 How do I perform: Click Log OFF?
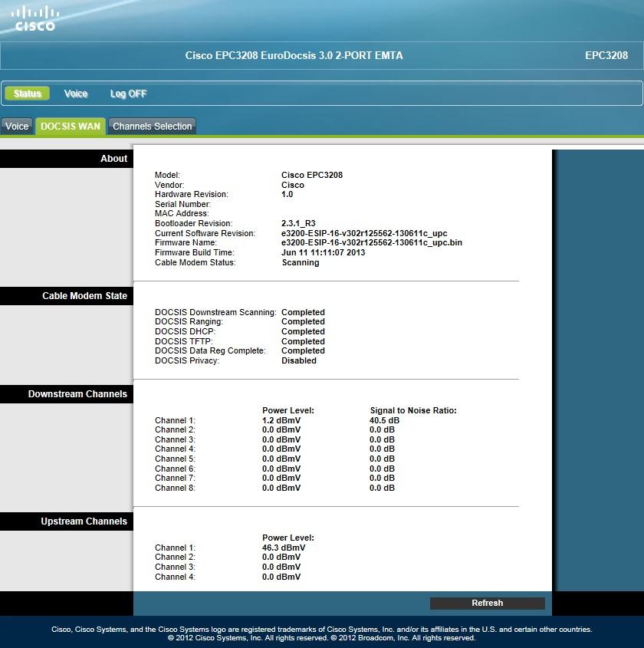point(128,94)
